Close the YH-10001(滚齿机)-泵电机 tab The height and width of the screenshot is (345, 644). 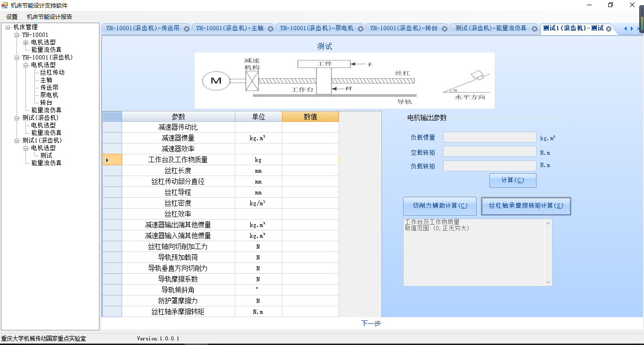pyautogui.click(x=361, y=29)
